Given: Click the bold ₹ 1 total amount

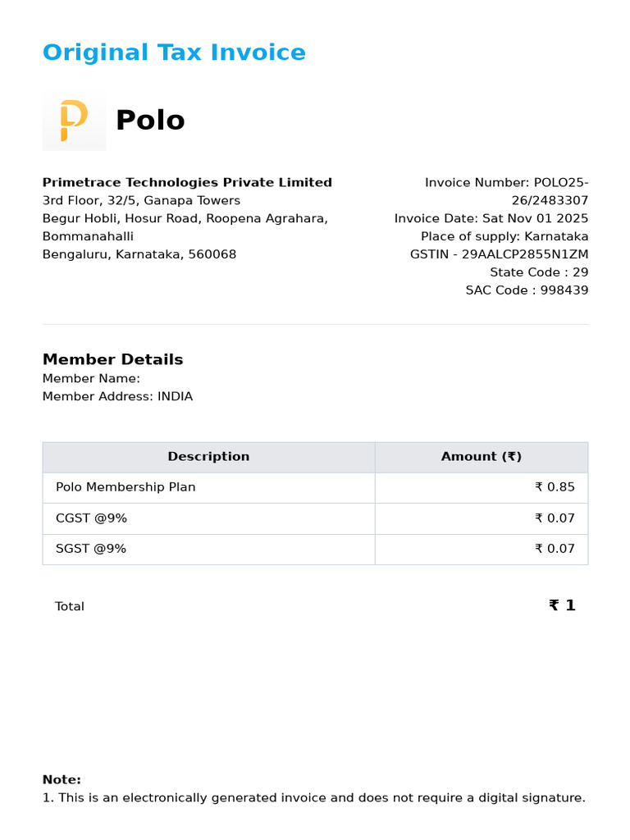Looking at the screenshot, I should tap(562, 605).
